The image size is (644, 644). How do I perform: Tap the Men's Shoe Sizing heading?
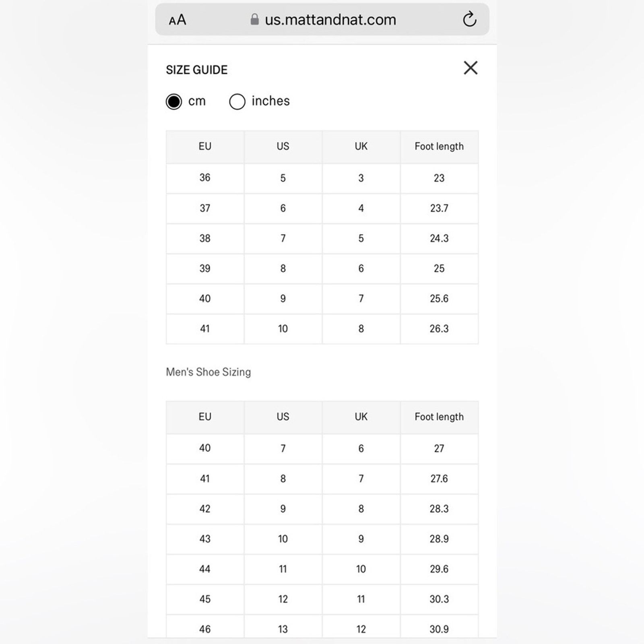tap(208, 372)
